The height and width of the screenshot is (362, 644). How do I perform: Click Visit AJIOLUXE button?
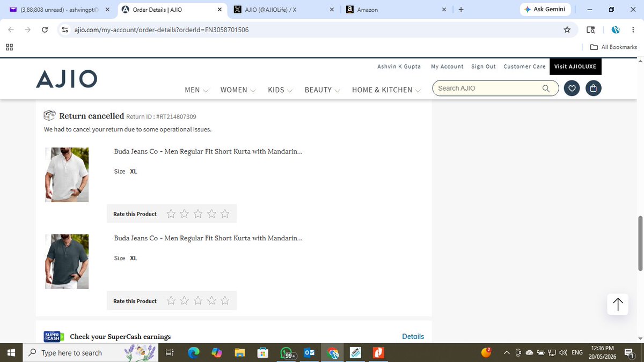click(x=575, y=67)
